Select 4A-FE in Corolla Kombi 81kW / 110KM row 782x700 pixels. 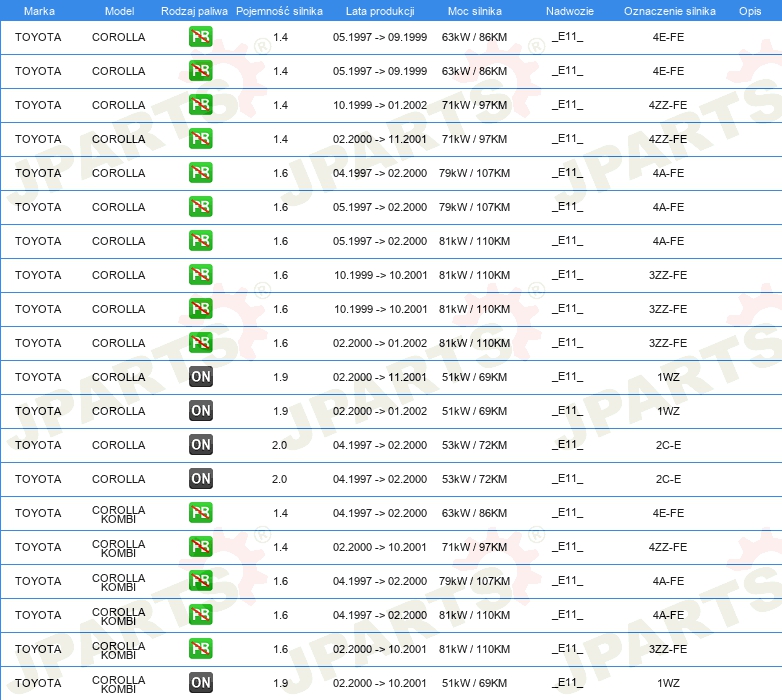coord(668,615)
